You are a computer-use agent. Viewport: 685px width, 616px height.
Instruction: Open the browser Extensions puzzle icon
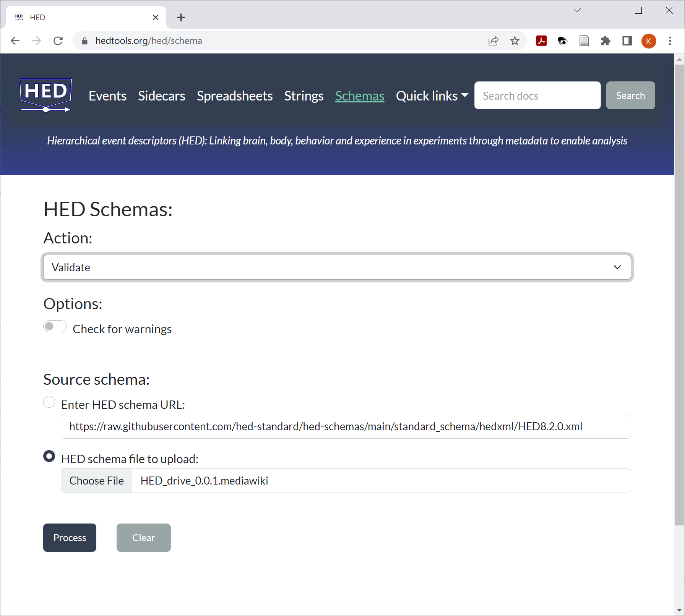pyautogui.click(x=605, y=41)
